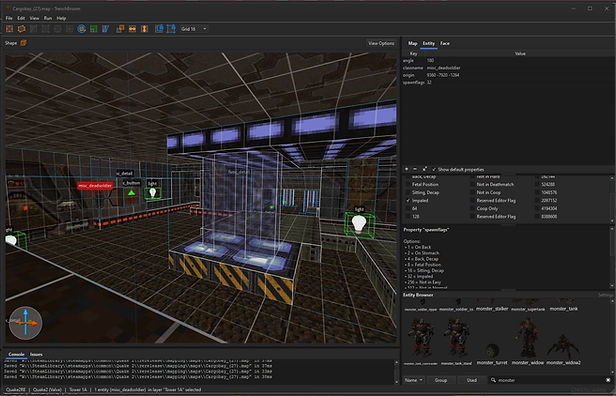Clear the entity browser search field
The width and height of the screenshot is (616, 396).
(x=608, y=380)
